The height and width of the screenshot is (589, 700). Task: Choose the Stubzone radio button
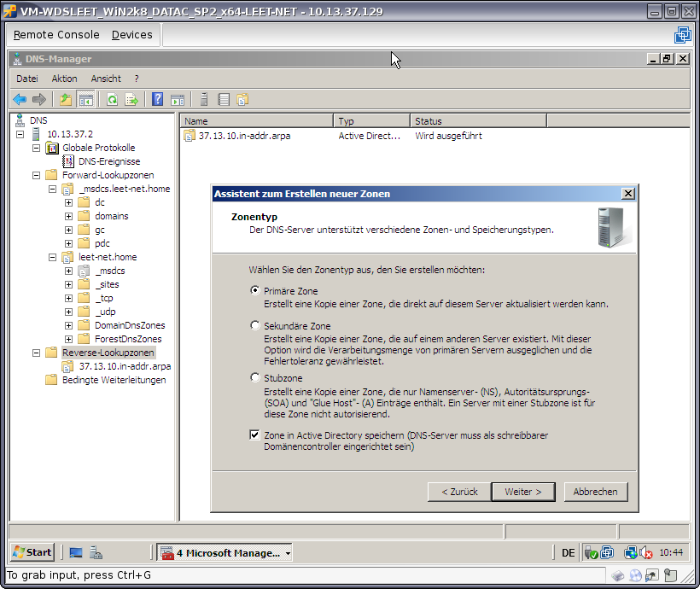tap(255, 377)
